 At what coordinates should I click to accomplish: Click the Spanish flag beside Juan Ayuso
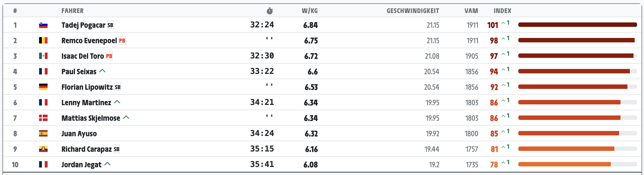click(x=43, y=133)
